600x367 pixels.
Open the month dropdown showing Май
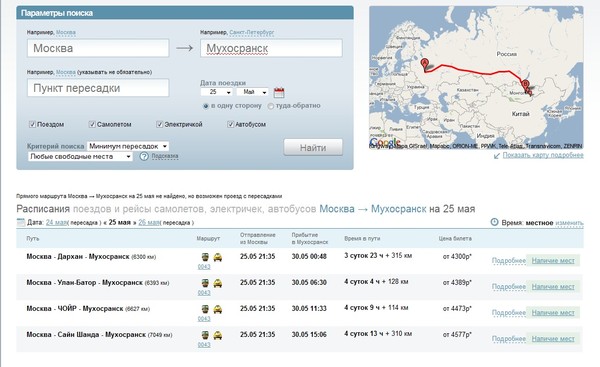(252, 92)
